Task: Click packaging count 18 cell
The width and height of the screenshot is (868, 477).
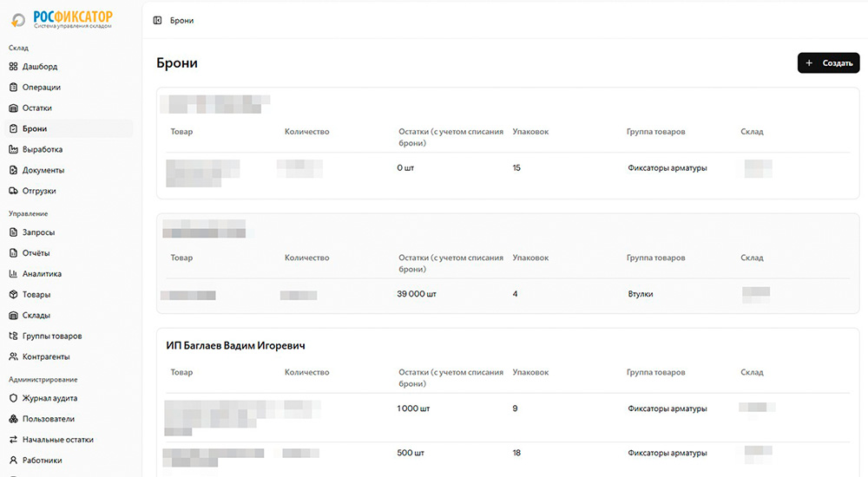Action: point(516,453)
